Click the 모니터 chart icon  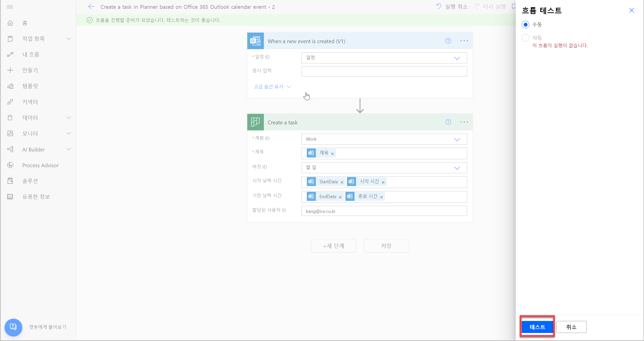[10, 133]
